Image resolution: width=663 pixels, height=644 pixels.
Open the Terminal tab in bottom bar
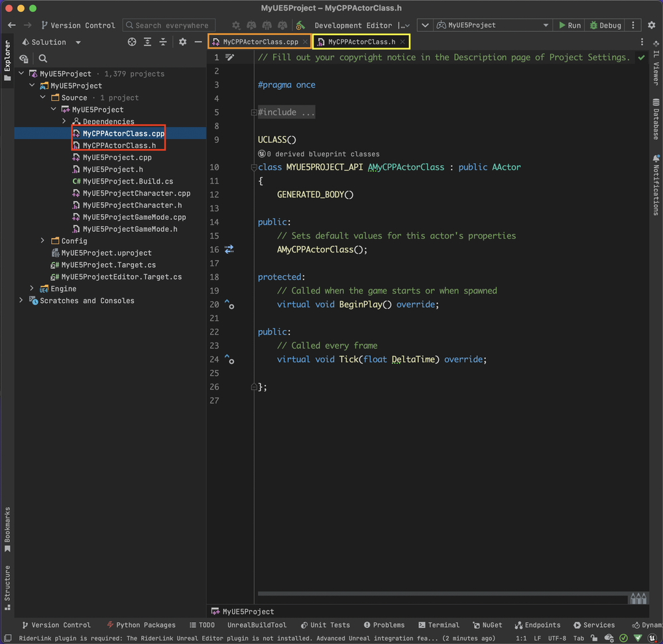pos(438,625)
